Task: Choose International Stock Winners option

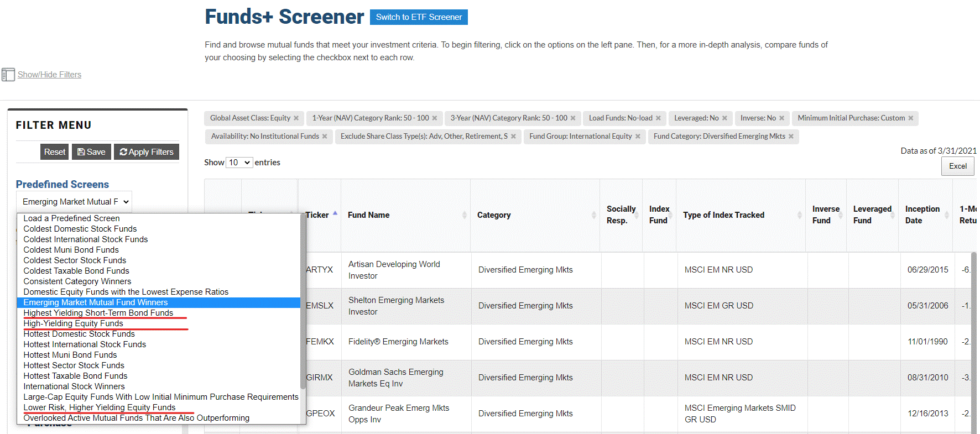Action: [159, 386]
